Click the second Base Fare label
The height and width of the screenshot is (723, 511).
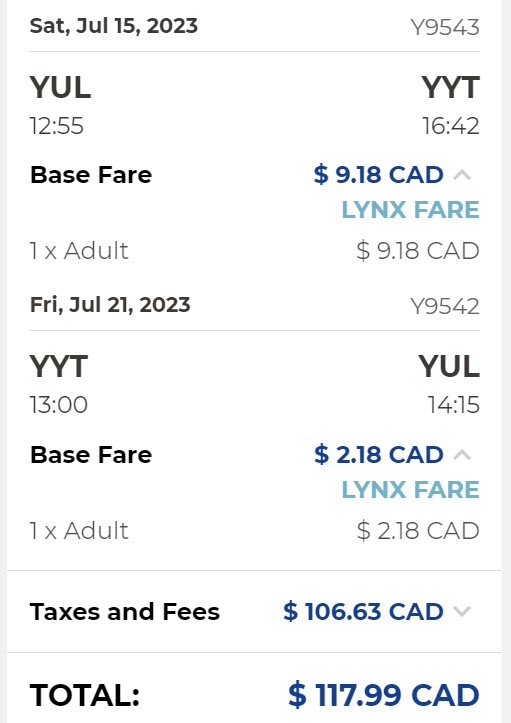pyautogui.click(x=91, y=455)
